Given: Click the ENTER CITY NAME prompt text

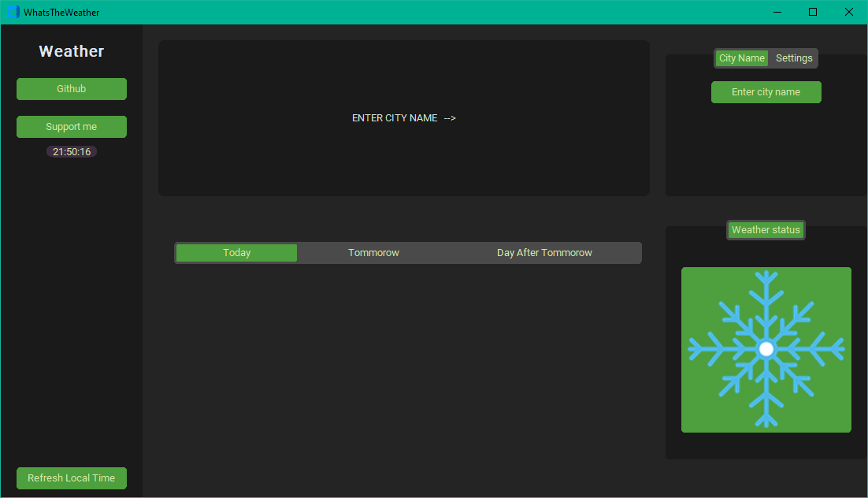Looking at the screenshot, I should coord(404,118).
